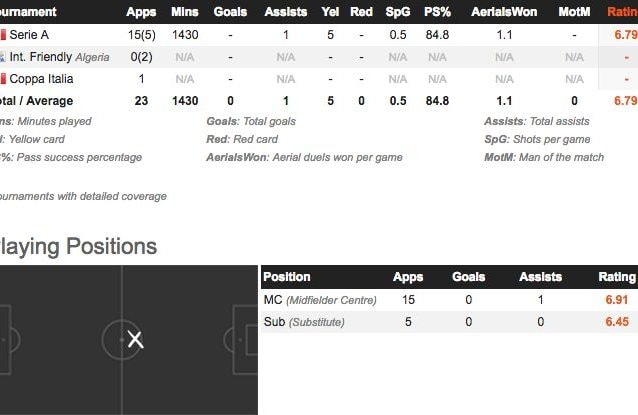Select the MC Midfielder Centre row

449,300
